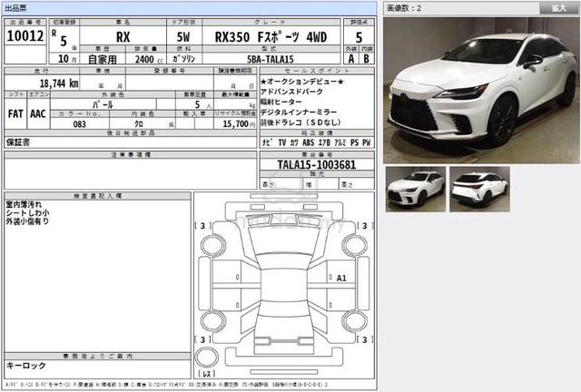The width and height of the screenshot is (581, 392).
Task: Click the ★オークションデビュー★ sales point
Action: tap(302, 82)
